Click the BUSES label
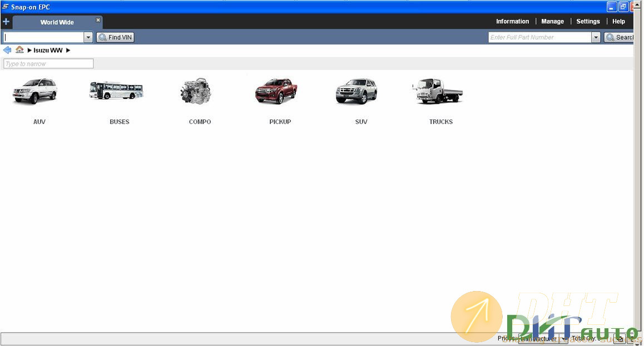 120,122
